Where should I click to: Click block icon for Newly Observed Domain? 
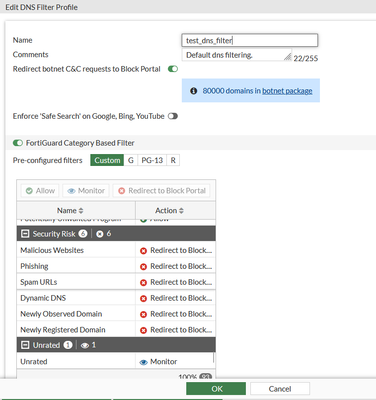click(143, 314)
